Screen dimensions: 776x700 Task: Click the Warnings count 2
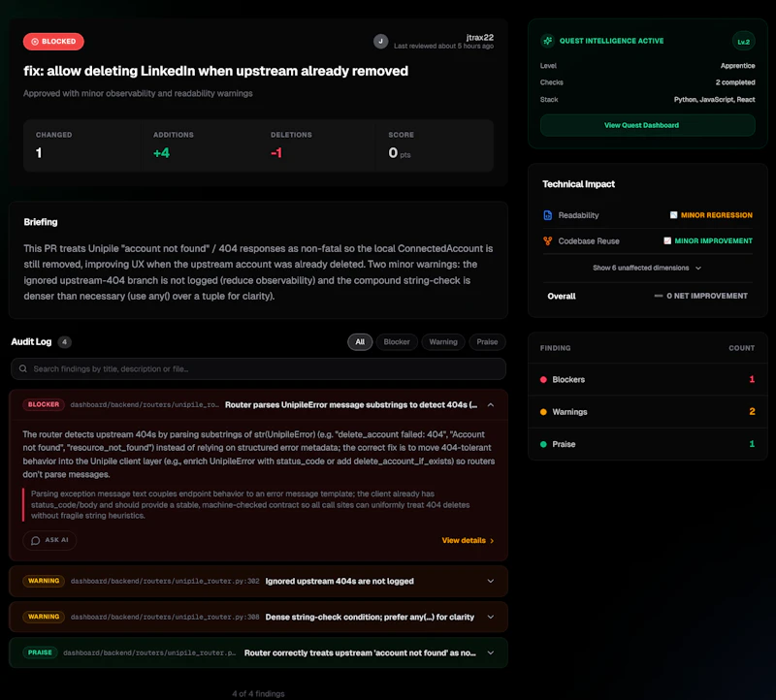752,412
